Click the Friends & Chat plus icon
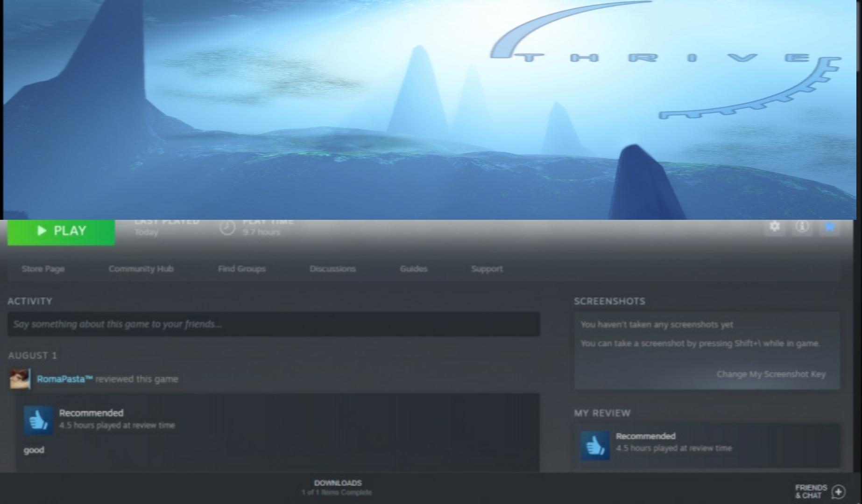This screenshot has height=504, width=862. point(839,491)
